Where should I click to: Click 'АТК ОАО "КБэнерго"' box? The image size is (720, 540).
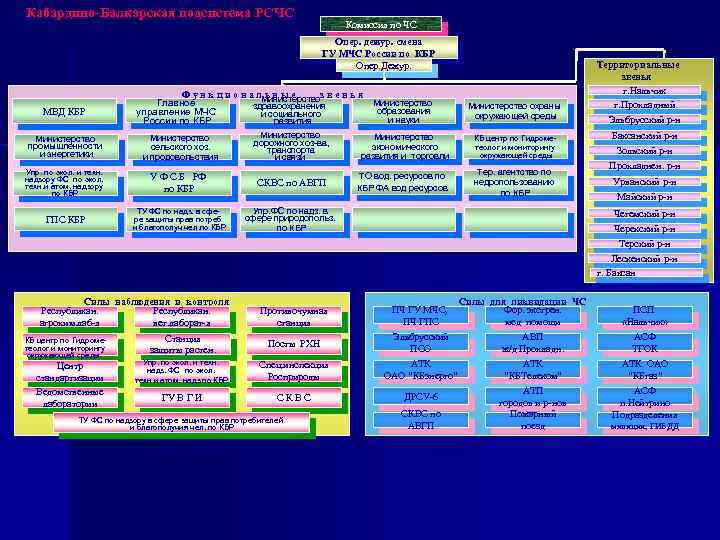[x=421, y=370]
